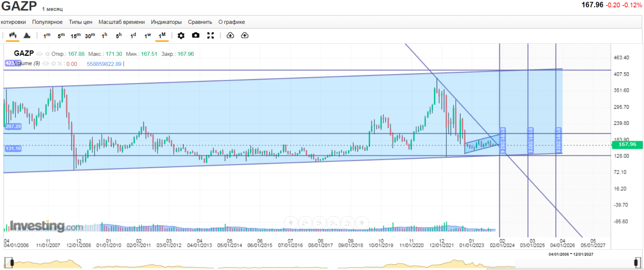This screenshot has height=270, width=644.
Task: Click the 207.29 price level label
Action: 13,127
